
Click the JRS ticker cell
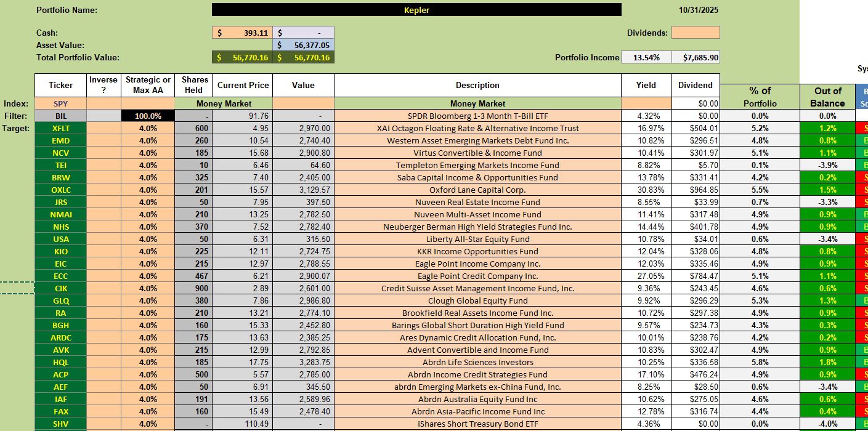[60, 202]
